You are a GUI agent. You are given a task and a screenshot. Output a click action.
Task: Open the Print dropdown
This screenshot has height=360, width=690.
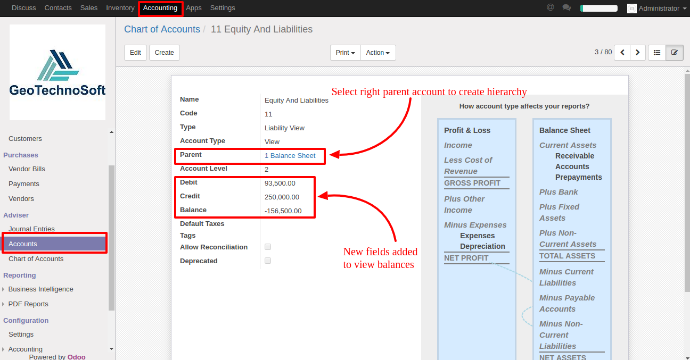click(x=345, y=52)
